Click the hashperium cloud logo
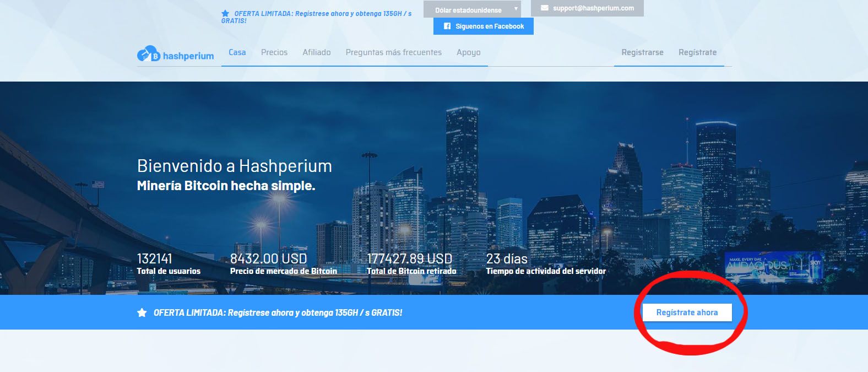The image size is (868, 372). [149, 54]
